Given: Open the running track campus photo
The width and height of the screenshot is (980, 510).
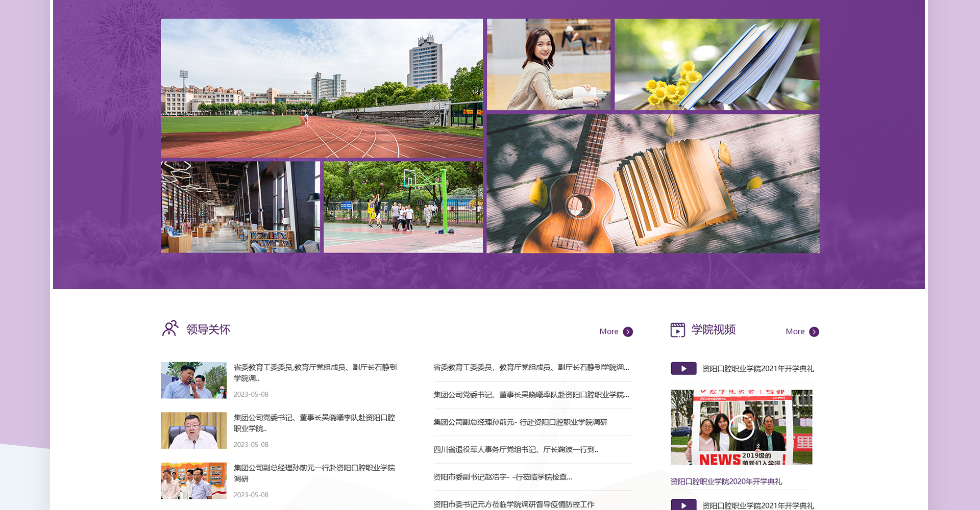Looking at the screenshot, I should [322, 88].
